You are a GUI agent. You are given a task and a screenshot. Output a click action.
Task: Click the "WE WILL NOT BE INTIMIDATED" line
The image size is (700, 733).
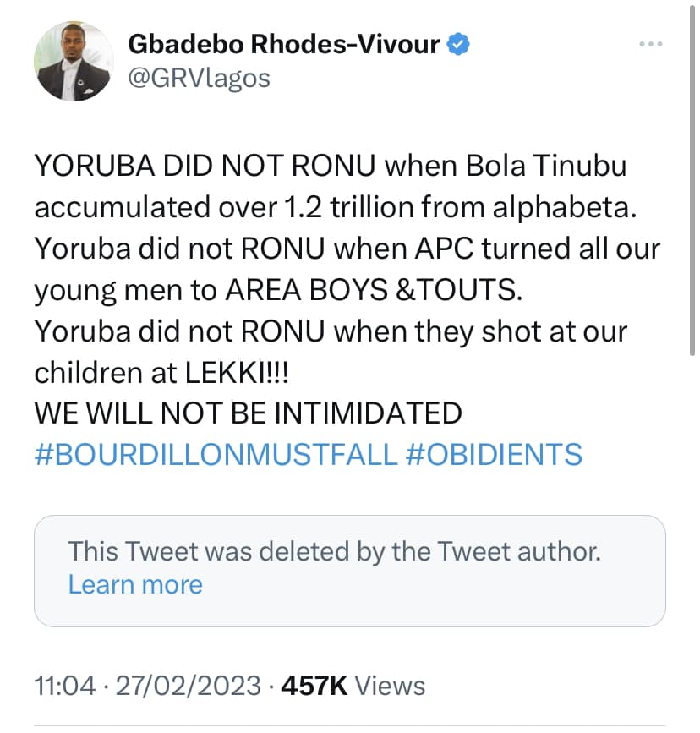[248, 413]
